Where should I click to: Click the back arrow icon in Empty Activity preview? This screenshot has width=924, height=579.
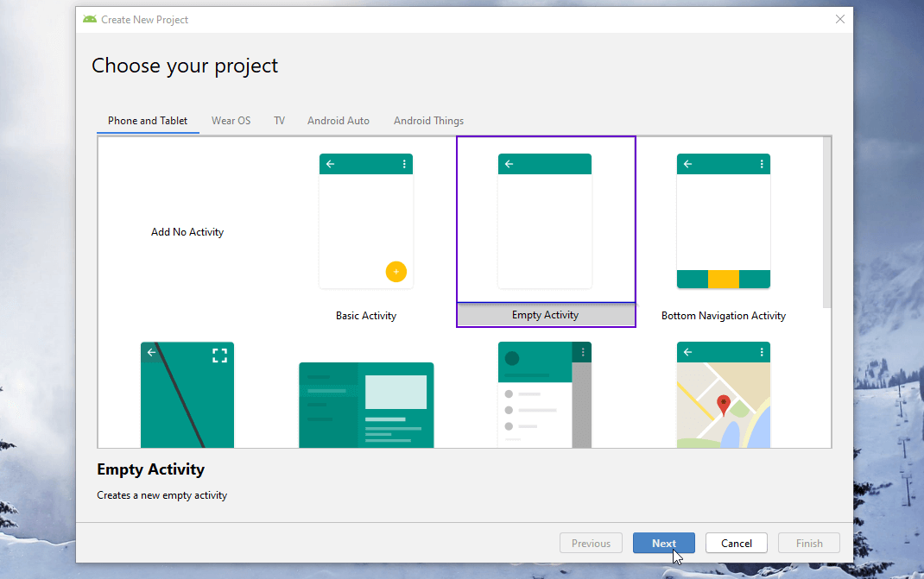coord(509,163)
